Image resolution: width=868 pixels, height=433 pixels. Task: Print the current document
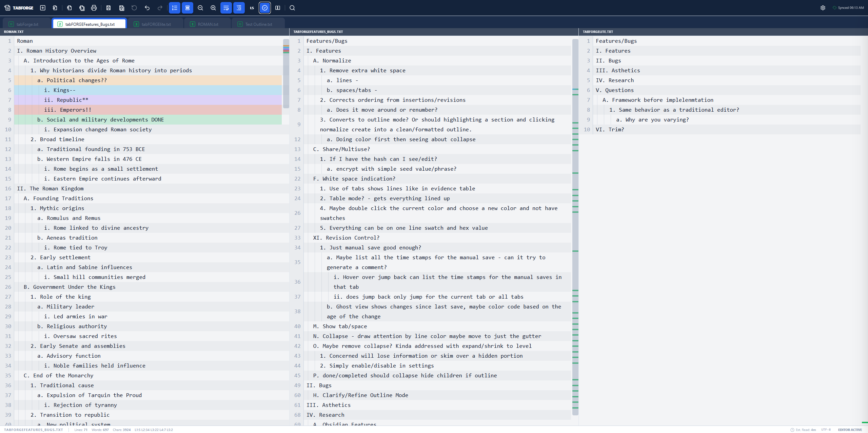coord(94,8)
